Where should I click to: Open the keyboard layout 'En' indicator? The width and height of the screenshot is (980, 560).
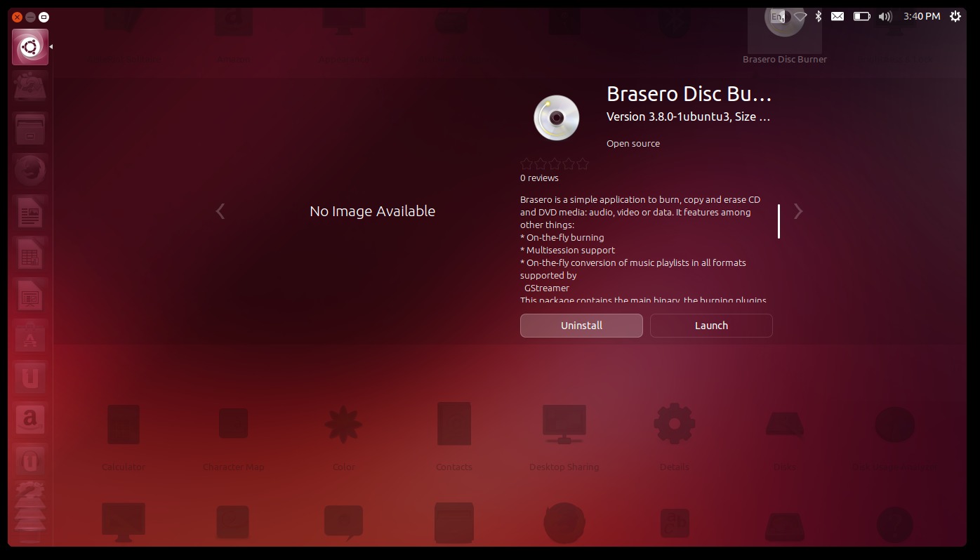[777, 15]
